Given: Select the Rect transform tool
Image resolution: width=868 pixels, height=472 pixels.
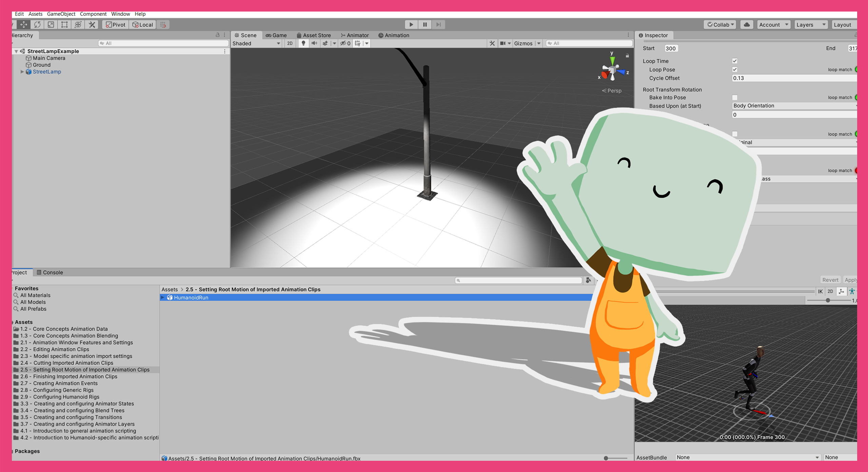Looking at the screenshot, I should click(x=64, y=25).
